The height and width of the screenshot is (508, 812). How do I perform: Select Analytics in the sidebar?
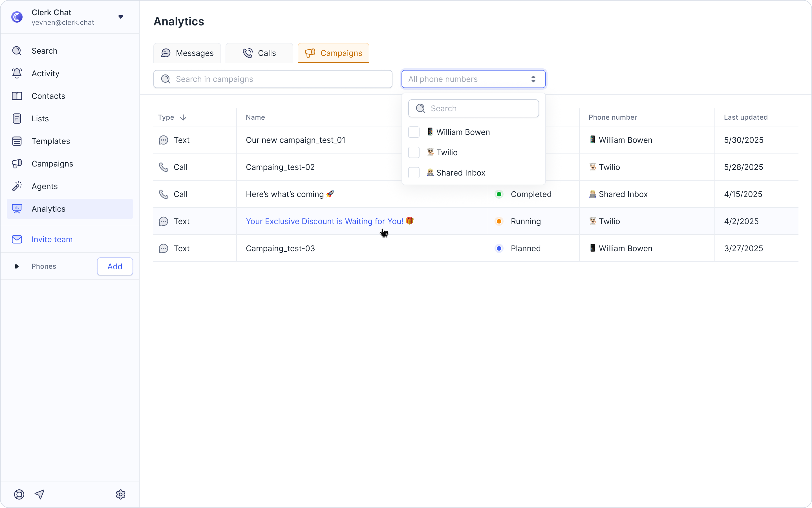pyautogui.click(x=70, y=209)
